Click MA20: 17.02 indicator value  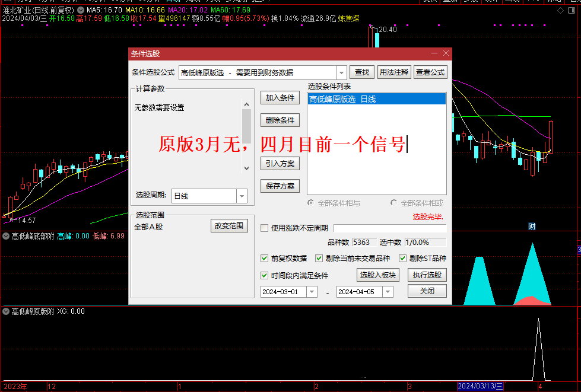click(188, 10)
